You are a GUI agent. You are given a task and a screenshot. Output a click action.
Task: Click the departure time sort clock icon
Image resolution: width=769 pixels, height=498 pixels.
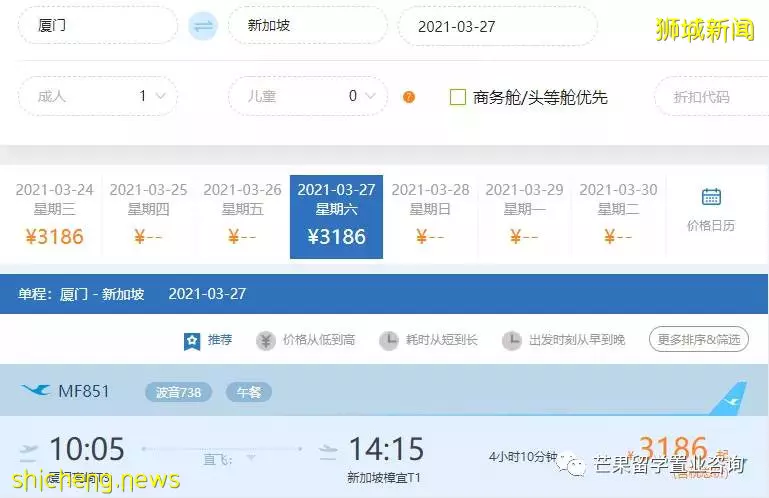(x=512, y=340)
